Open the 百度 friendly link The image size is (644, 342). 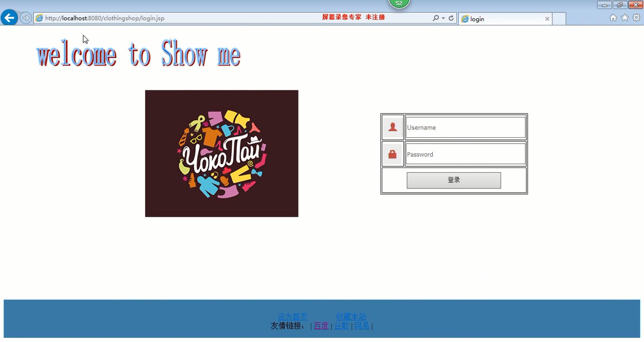coord(321,326)
